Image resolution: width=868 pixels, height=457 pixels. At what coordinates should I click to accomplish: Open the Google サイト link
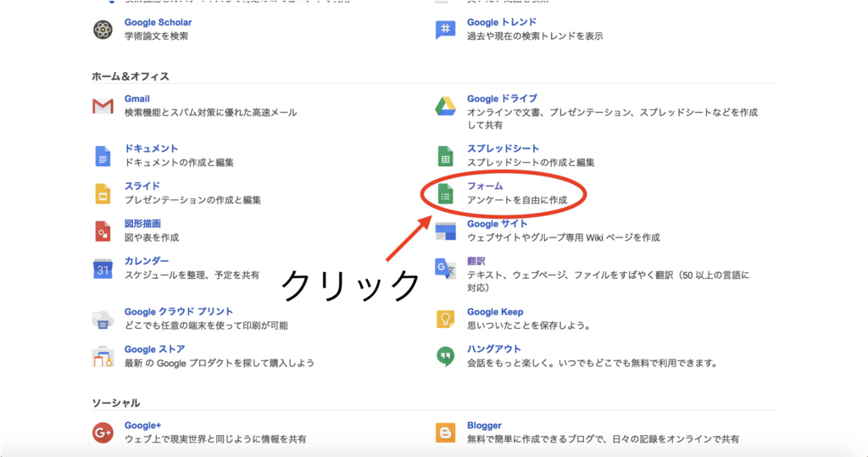click(x=497, y=224)
